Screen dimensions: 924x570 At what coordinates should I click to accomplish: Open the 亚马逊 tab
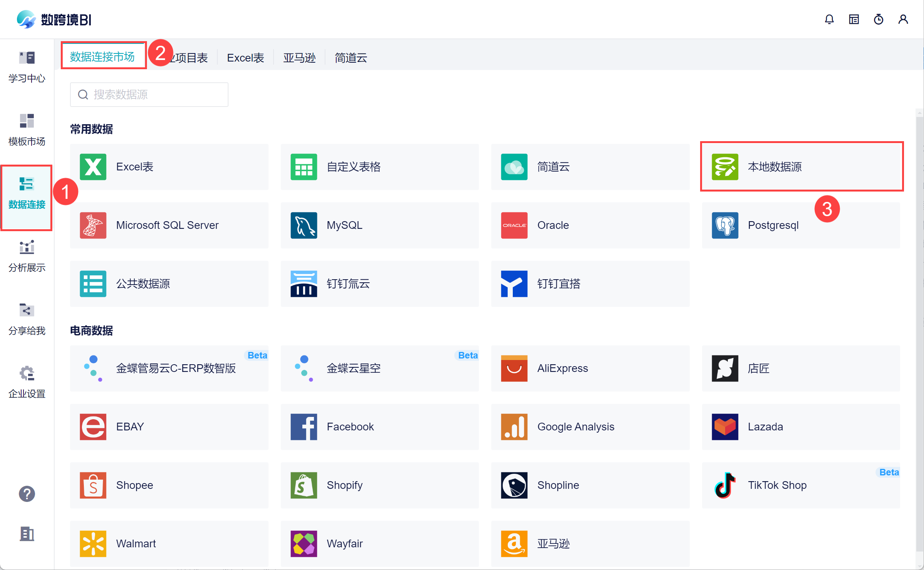coord(299,58)
